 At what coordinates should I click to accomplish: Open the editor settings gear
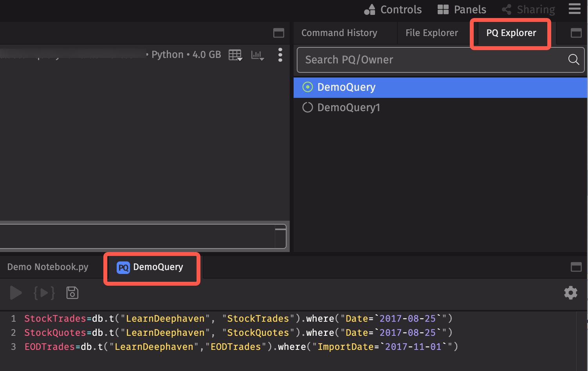tap(570, 293)
